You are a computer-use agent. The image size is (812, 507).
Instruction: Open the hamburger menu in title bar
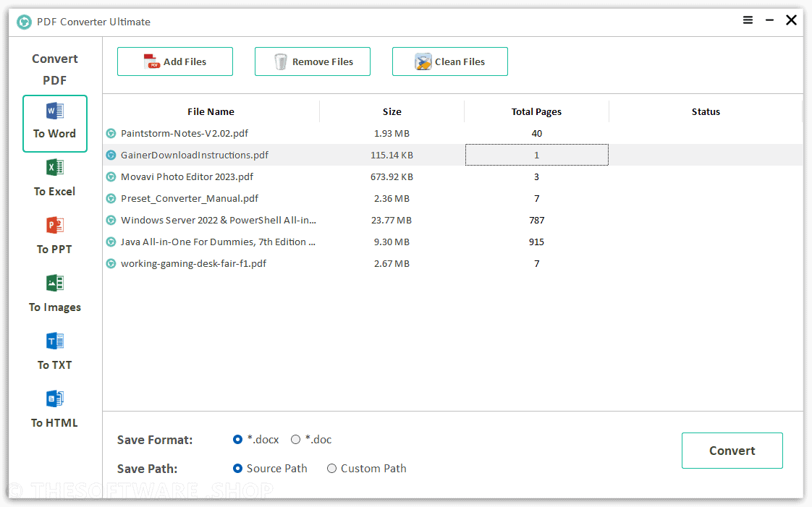(x=748, y=20)
